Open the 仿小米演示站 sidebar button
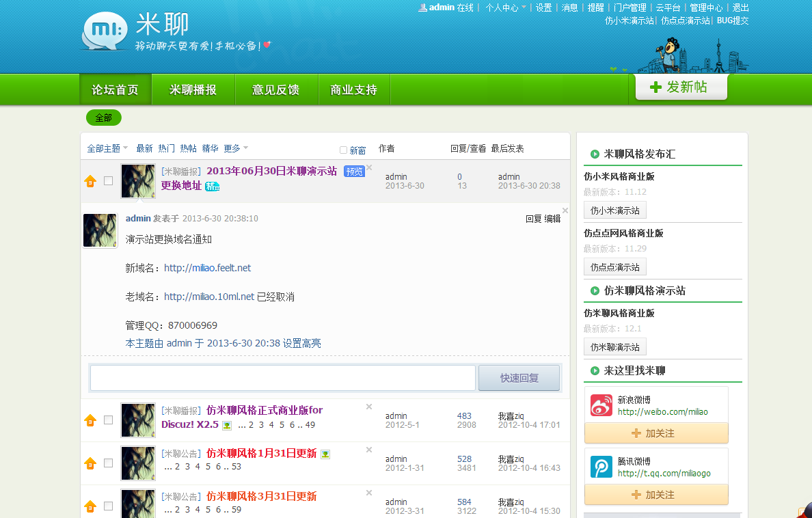Viewport: 812px width, 518px height. click(x=614, y=210)
